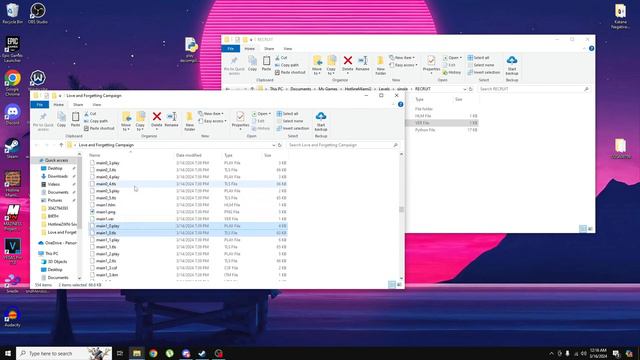
Task: Open File tab in RECRUIT window
Action: pyautogui.click(x=231, y=49)
